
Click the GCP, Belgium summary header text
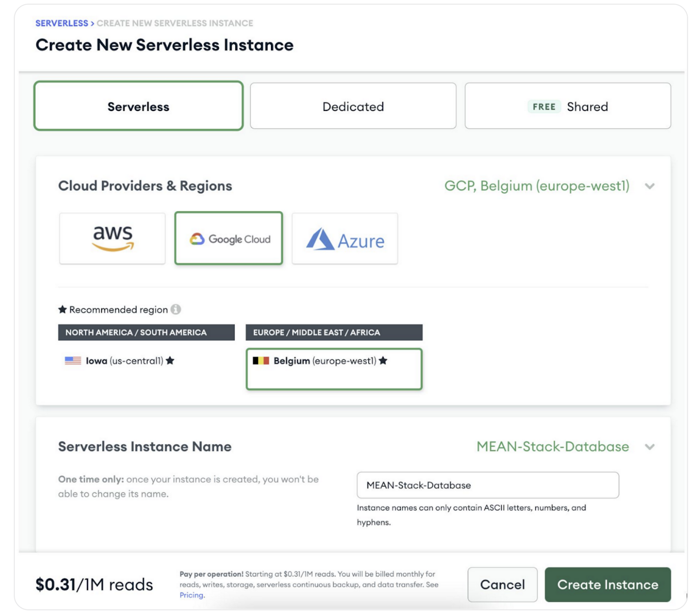(536, 186)
